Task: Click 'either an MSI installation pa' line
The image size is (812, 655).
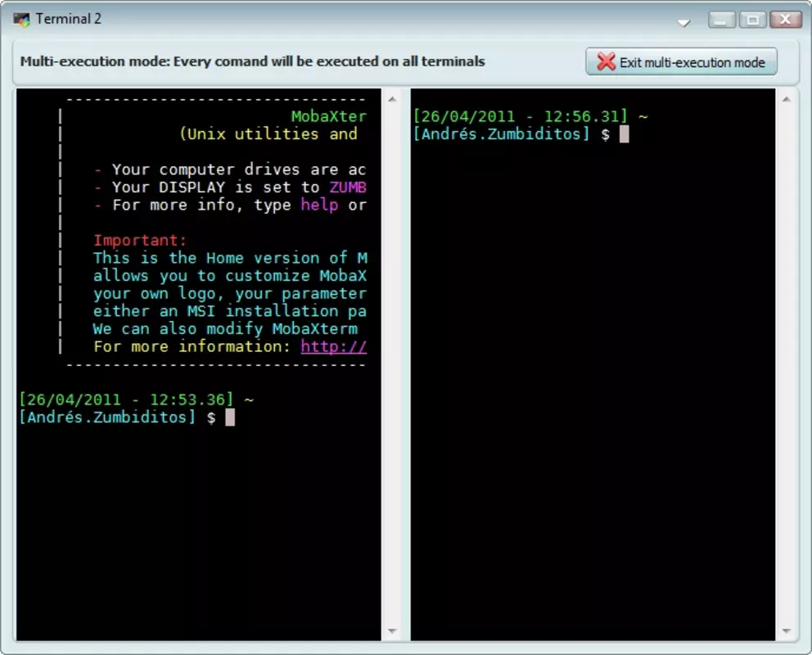Action: pyautogui.click(x=230, y=311)
